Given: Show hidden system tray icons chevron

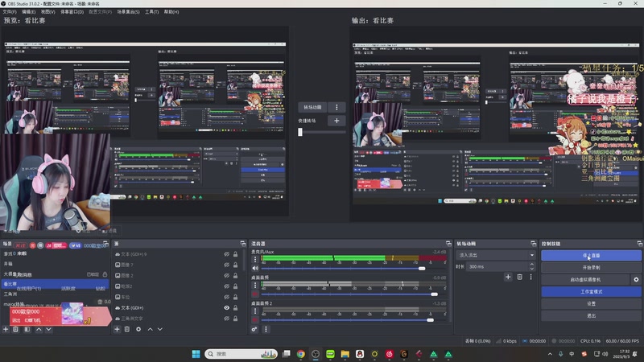Looking at the screenshot, I should pos(550,354).
